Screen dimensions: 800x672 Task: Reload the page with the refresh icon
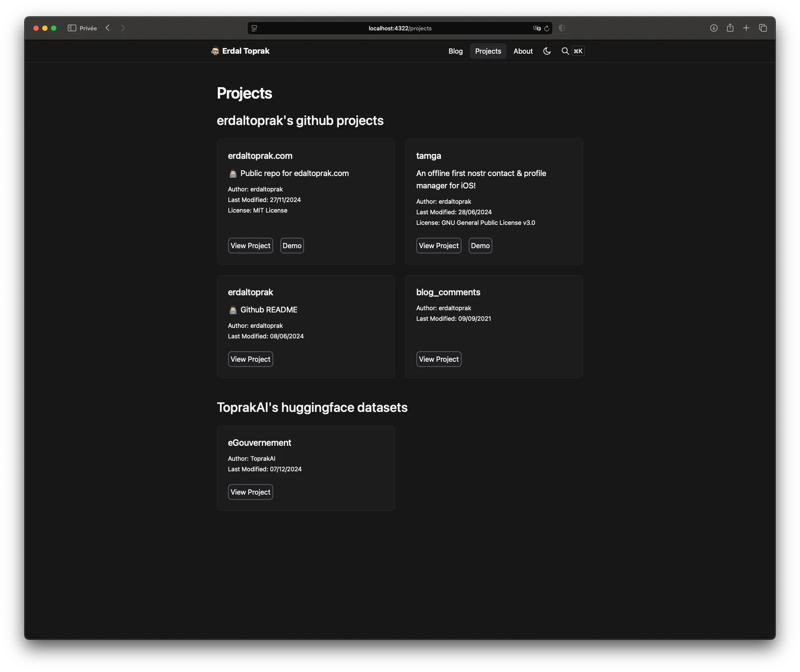pos(547,28)
